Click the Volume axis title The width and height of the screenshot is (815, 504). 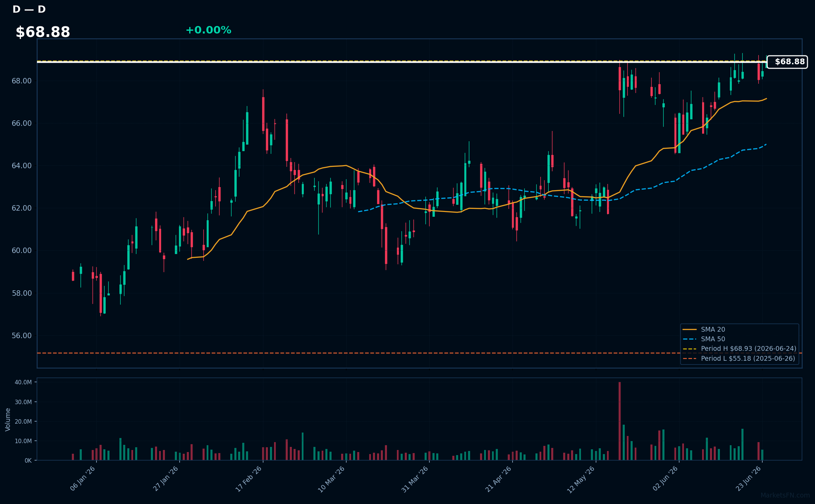tap(8, 420)
